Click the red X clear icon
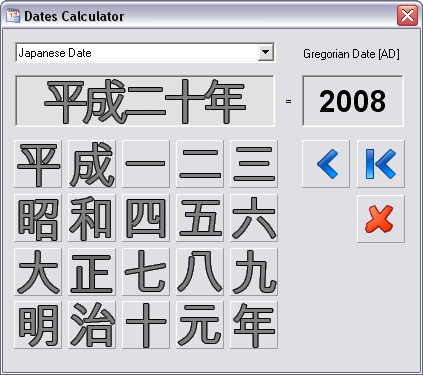Screen dimensions: 423x375 [381, 219]
